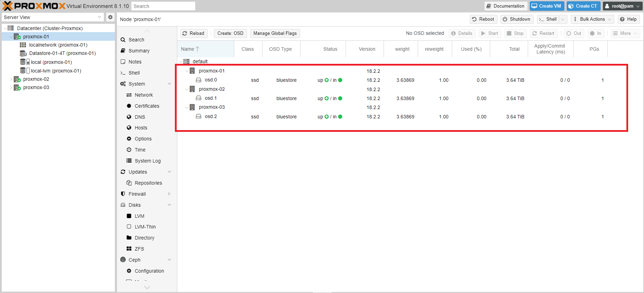Click the Time clock icon
Viewport: 644px width, 293px height.
tap(129, 150)
